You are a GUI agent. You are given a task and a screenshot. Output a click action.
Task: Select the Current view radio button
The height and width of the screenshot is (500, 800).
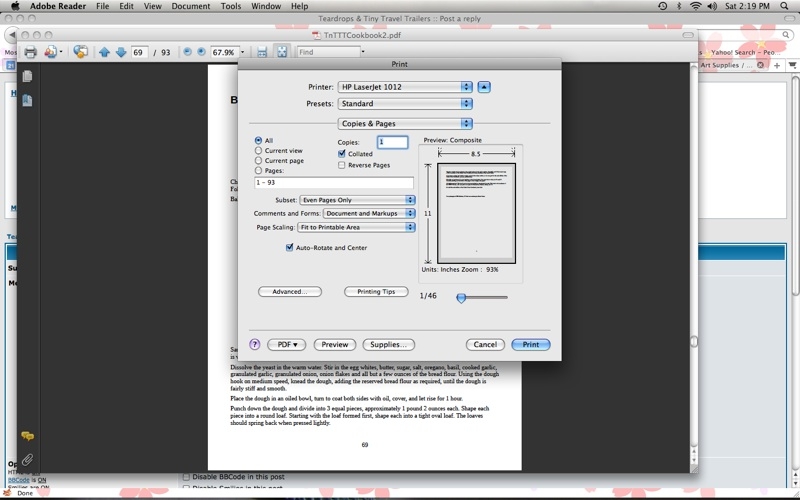tap(258, 151)
